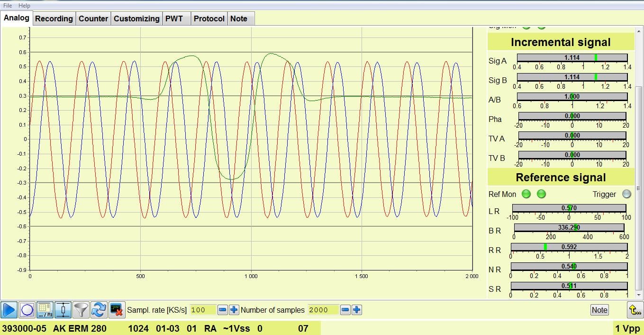The image size is (644, 335).
Task: Open the circular Lissajous display icon
Action: (x=27, y=310)
